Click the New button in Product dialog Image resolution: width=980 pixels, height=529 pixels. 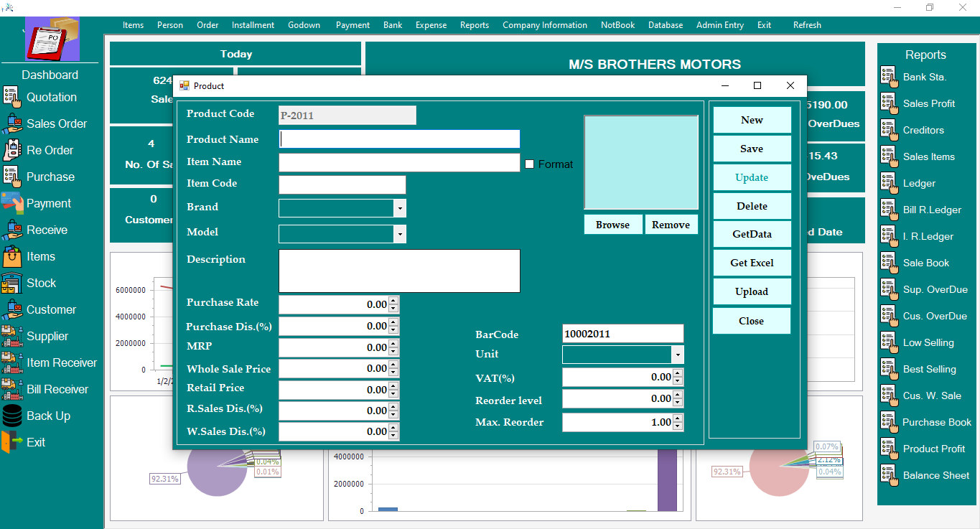[x=752, y=120]
